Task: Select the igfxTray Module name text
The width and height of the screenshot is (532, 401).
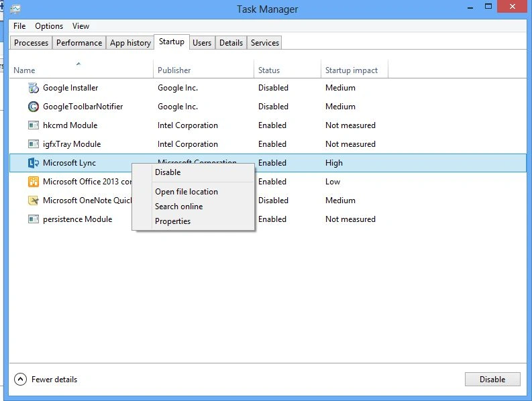Action: tap(72, 144)
